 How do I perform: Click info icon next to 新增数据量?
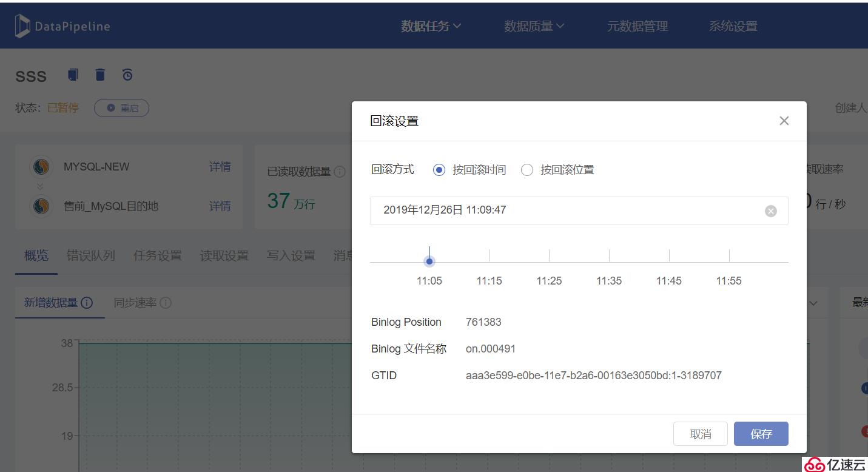(x=87, y=302)
